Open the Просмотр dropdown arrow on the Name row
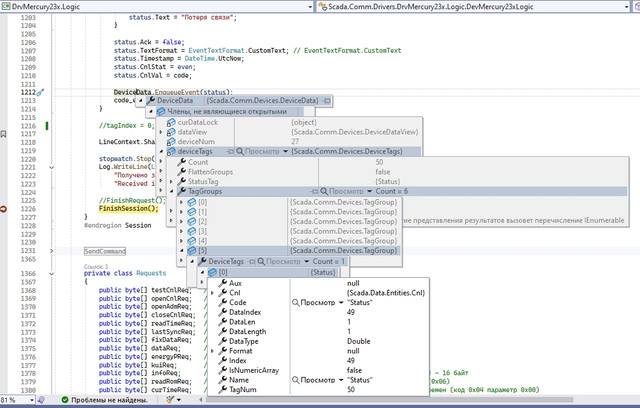Viewport: 640px width, 408px height. 341,380
